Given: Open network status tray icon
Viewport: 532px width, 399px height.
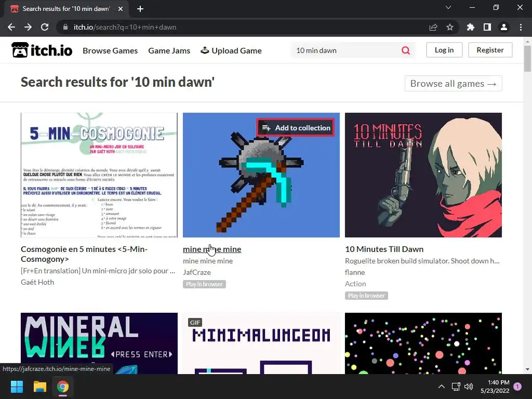Looking at the screenshot, I should pos(456,387).
